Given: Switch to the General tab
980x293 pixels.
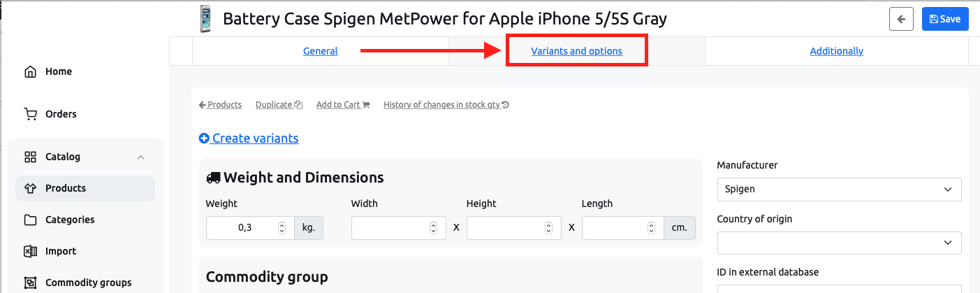Looking at the screenshot, I should (320, 51).
